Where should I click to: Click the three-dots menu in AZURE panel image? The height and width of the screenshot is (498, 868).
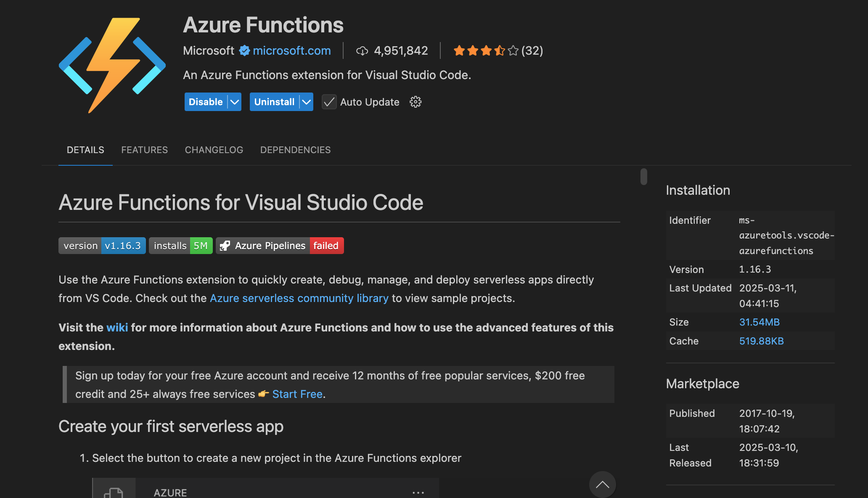418,492
